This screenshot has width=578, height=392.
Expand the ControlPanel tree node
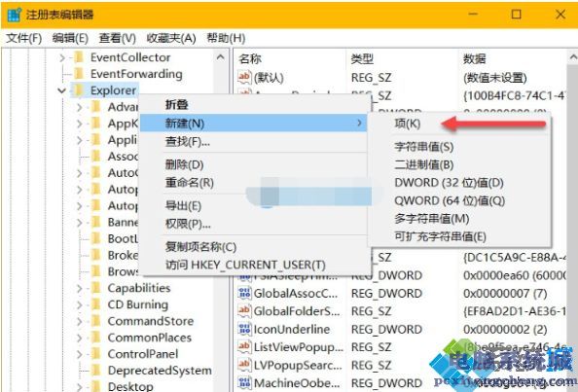coord(79,354)
